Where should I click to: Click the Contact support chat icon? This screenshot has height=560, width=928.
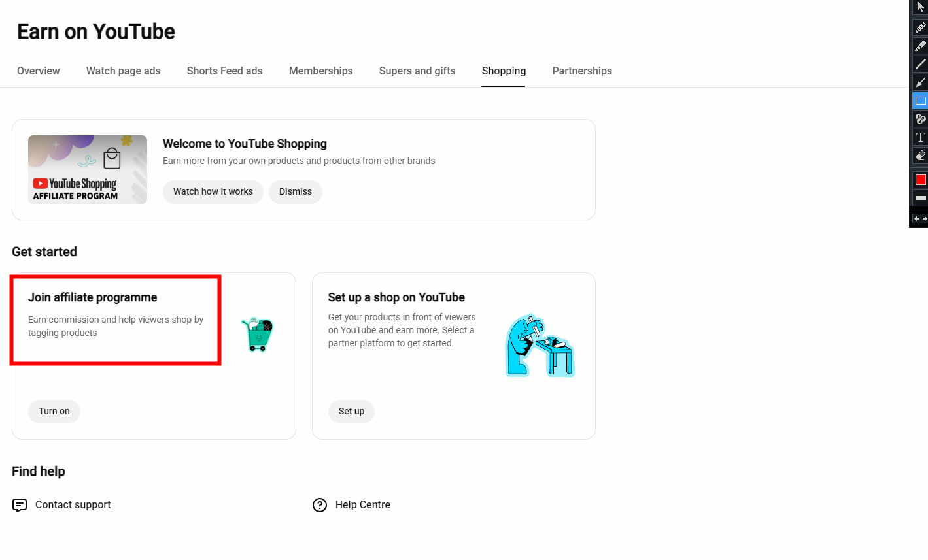coord(20,505)
